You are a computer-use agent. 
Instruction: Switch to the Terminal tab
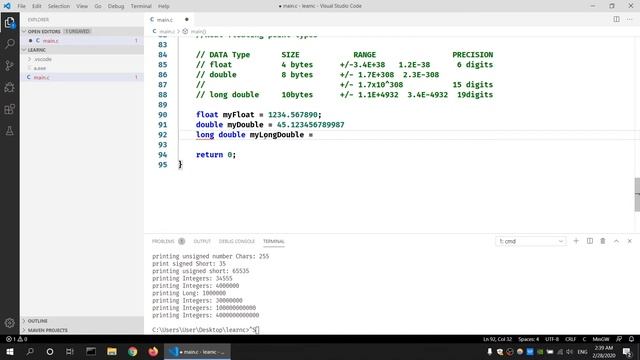pyautogui.click(x=273, y=241)
